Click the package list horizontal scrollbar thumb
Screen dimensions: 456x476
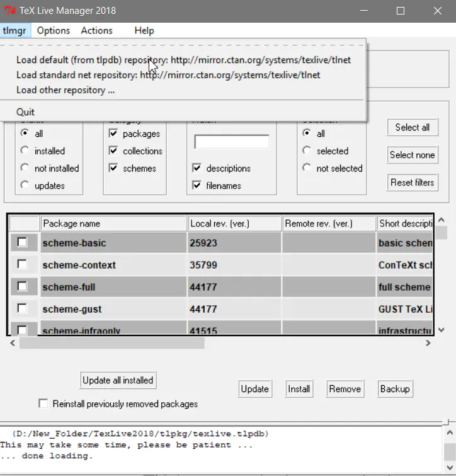(x=112, y=343)
